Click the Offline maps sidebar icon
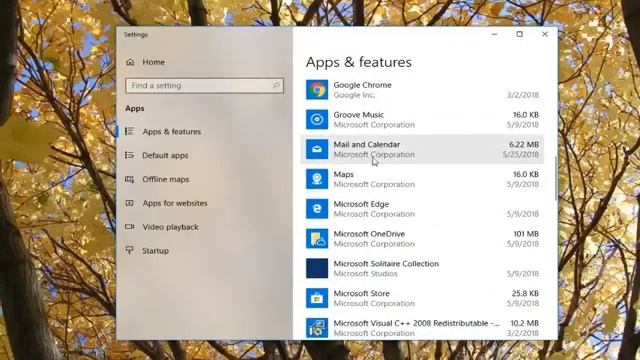Screen dimensions: 640x360 coord(129,179)
